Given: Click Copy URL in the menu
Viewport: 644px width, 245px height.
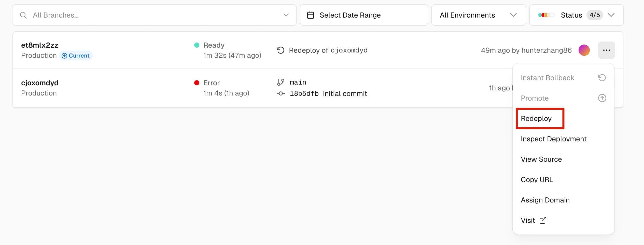Looking at the screenshot, I should [x=537, y=180].
